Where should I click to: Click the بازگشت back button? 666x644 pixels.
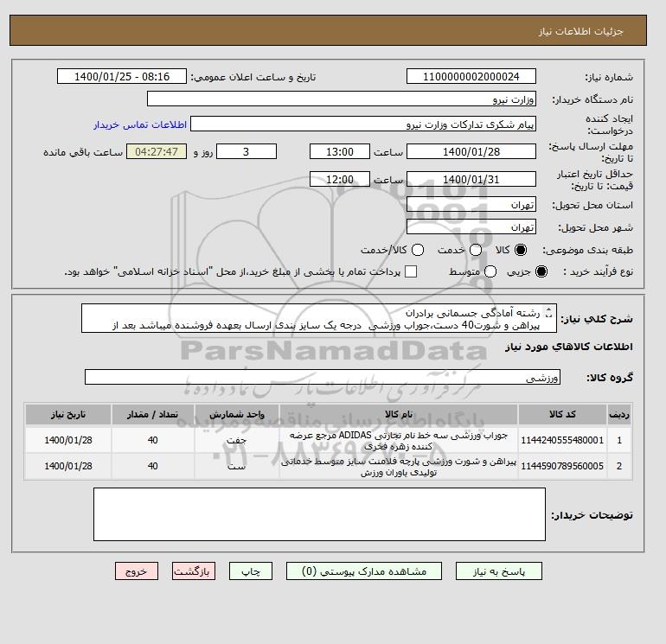[194, 571]
